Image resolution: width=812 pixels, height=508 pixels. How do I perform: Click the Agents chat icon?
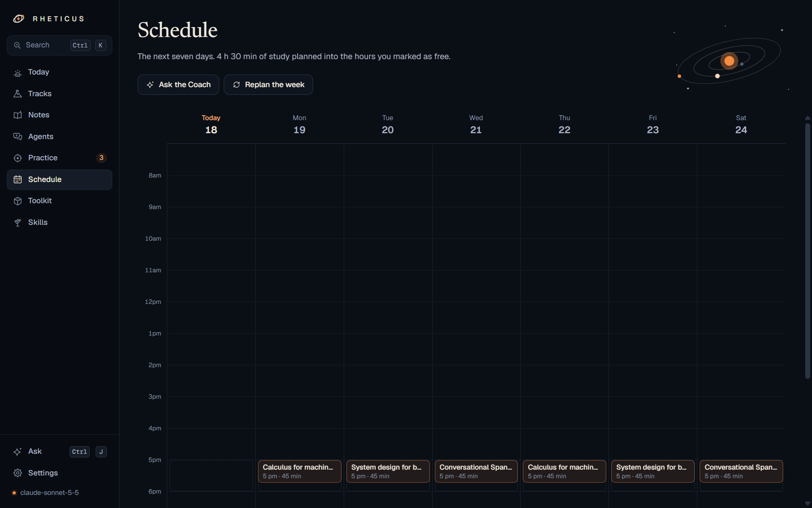coord(18,136)
